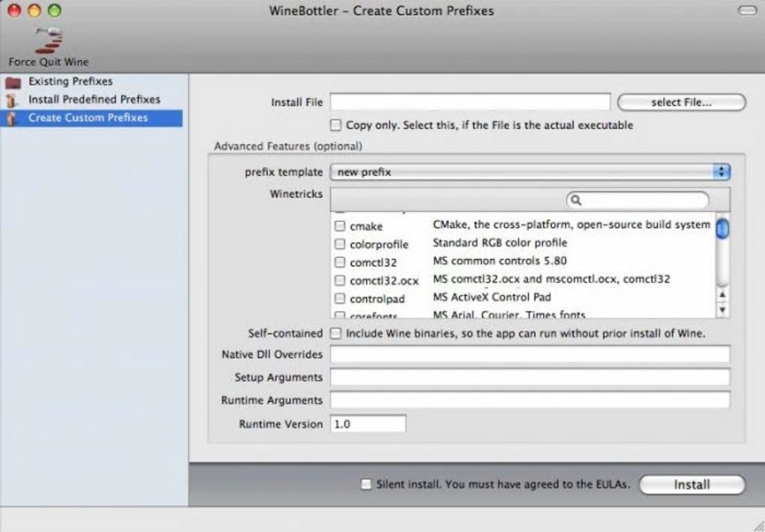Click the Runtime Version field showing 1.0
765x532 pixels.
pyautogui.click(x=367, y=424)
